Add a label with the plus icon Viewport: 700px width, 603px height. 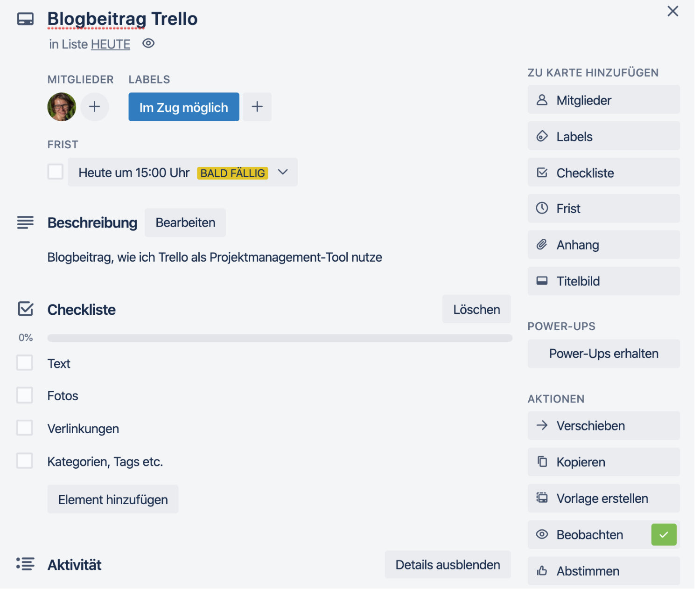pyautogui.click(x=257, y=107)
